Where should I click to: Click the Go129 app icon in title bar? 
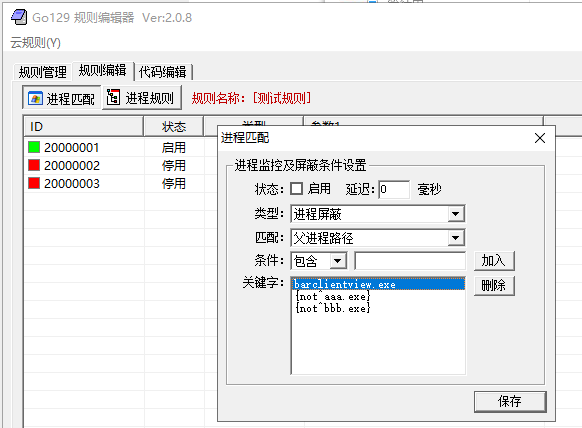19,17
